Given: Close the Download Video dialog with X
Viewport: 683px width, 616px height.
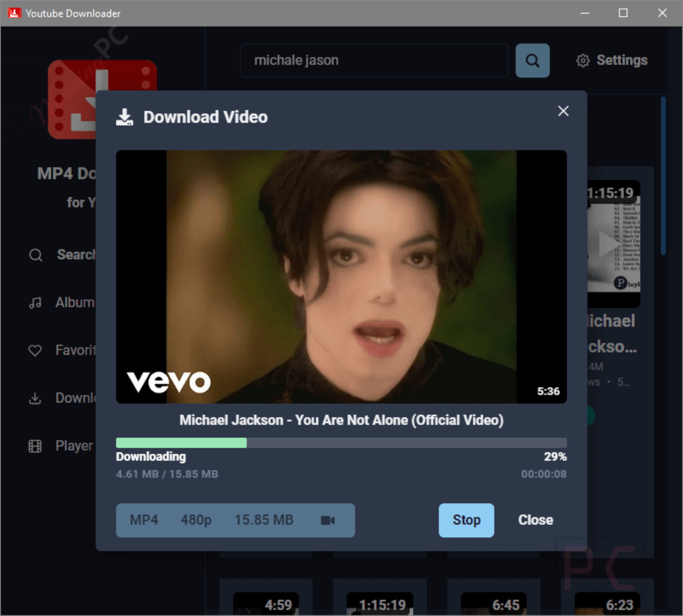Looking at the screenshot, I should coord(564,111).
